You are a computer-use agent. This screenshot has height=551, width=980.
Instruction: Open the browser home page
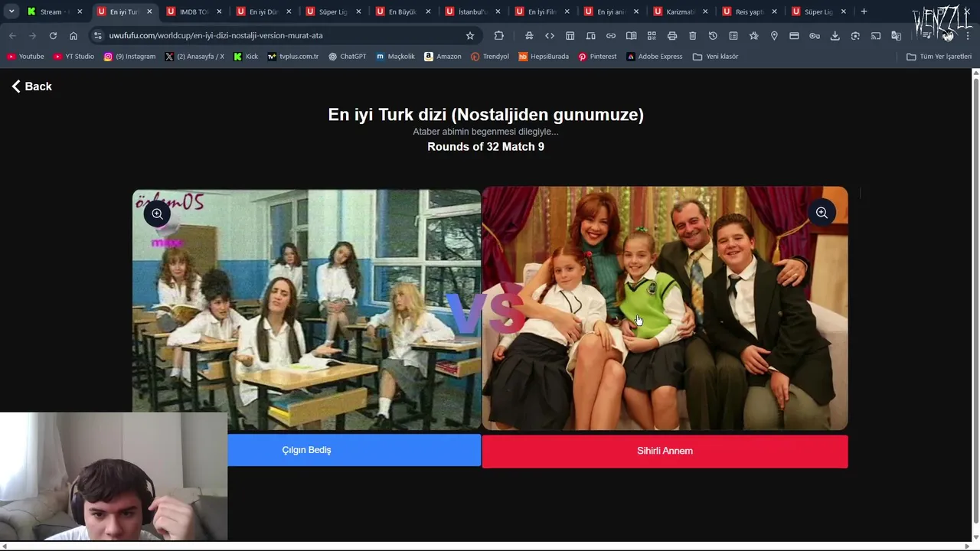point(73,35)
